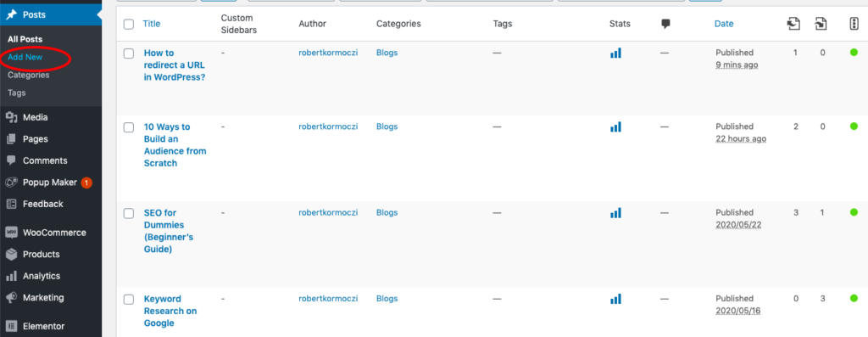Tick checkbox for 10 Ways to Build an Audience
This screenshot has width=868, height=337.
tap(129, 127)
